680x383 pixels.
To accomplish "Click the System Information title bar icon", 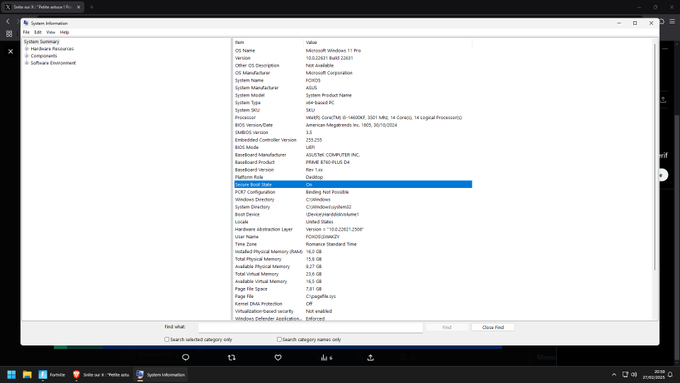I will pyautogui.click(x=26, y=23).
